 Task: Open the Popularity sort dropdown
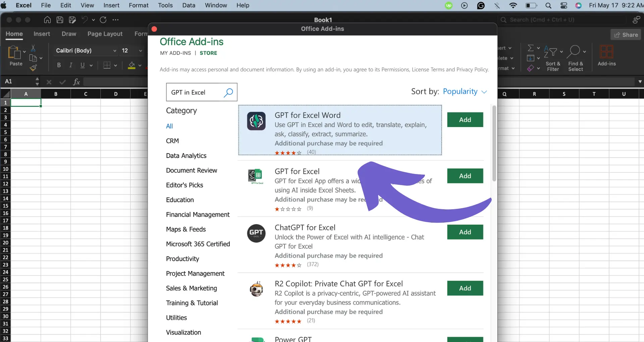click(465, 91)
